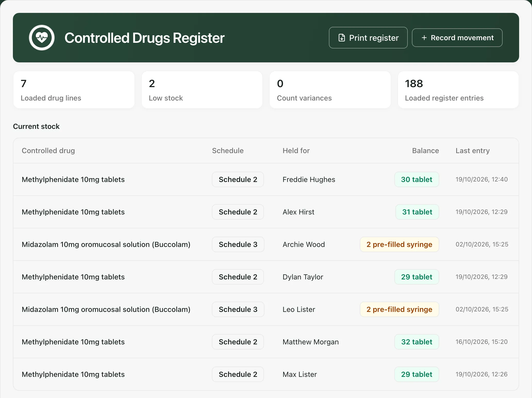Select the Matthew Morgan name cell

[311, 342]
